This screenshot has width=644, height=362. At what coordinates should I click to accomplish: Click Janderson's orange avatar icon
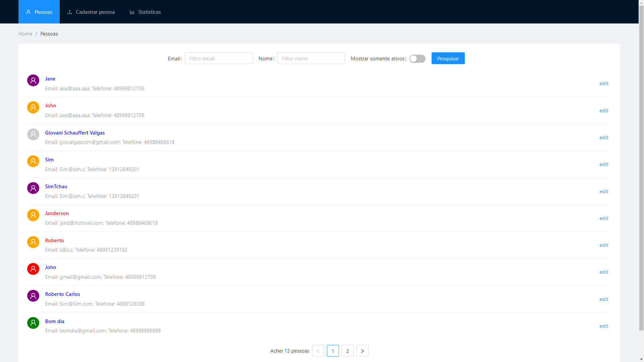point(33,215)
